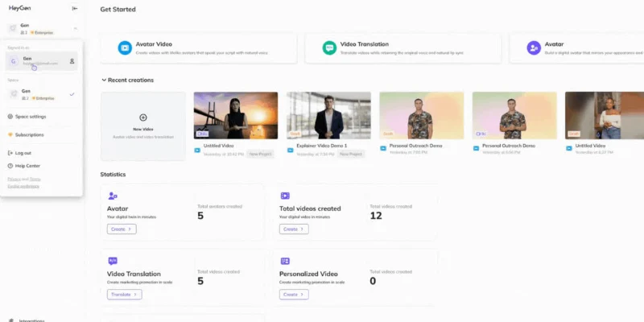
Task: Click New Project tag under Untitled Video
Action: pyautogui.click(x=260, y=154)
